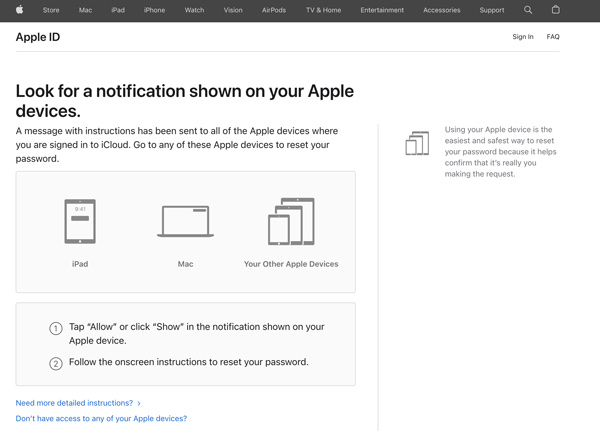Click the stacked devices icon in sidebar

417,143
